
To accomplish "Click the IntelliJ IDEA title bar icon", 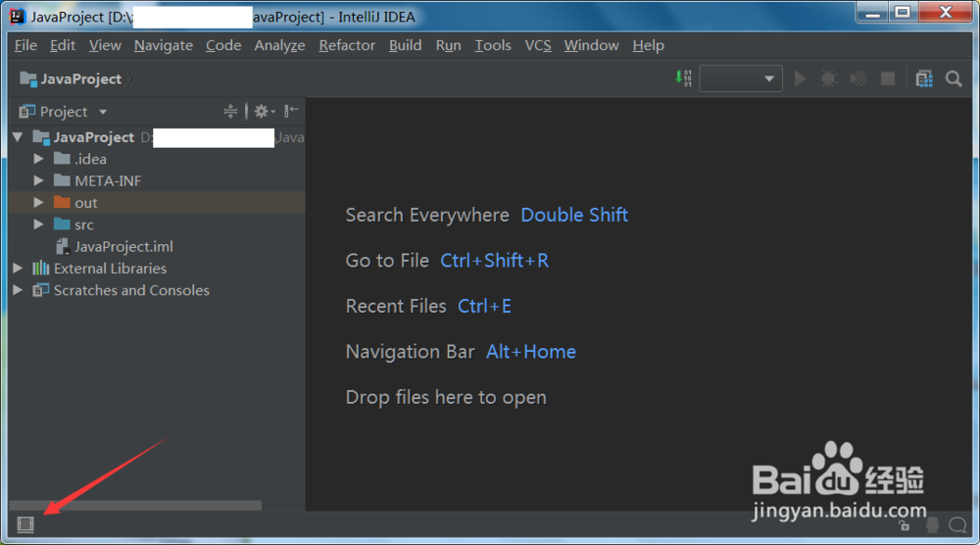I will [17, 17].
